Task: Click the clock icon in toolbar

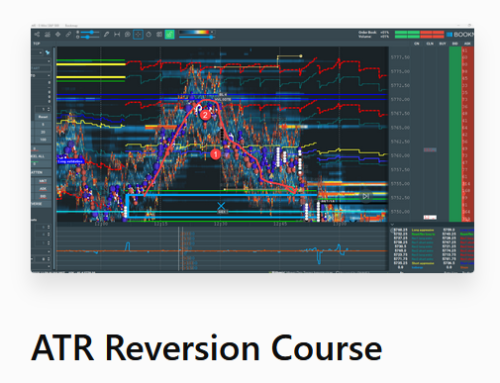Action: click(x=149, y=34)
